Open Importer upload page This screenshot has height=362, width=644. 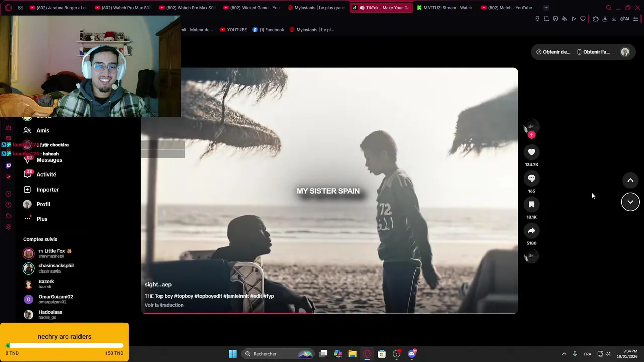click(x=48, y=190)
